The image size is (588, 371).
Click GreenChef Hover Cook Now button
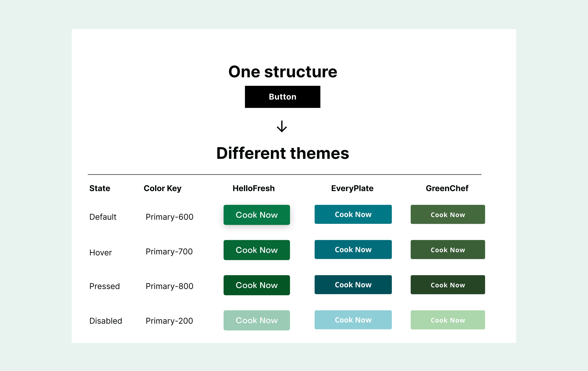click(448, 250)
